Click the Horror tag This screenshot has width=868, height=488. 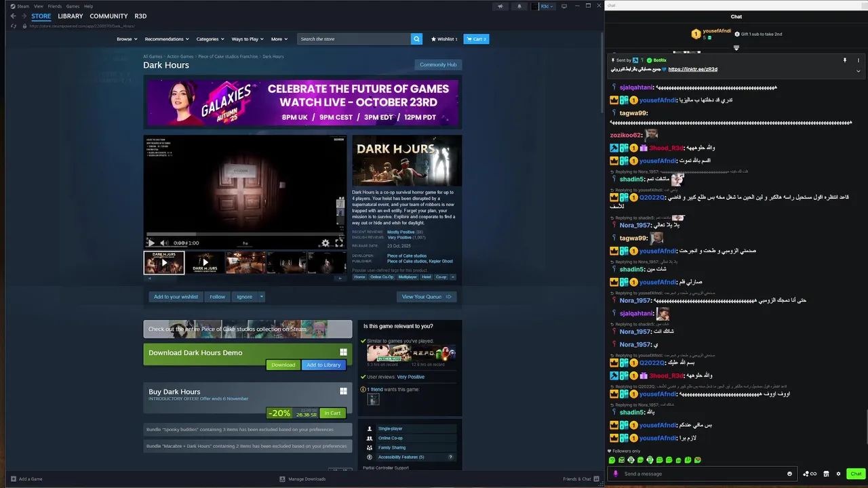tap(359, 277)
